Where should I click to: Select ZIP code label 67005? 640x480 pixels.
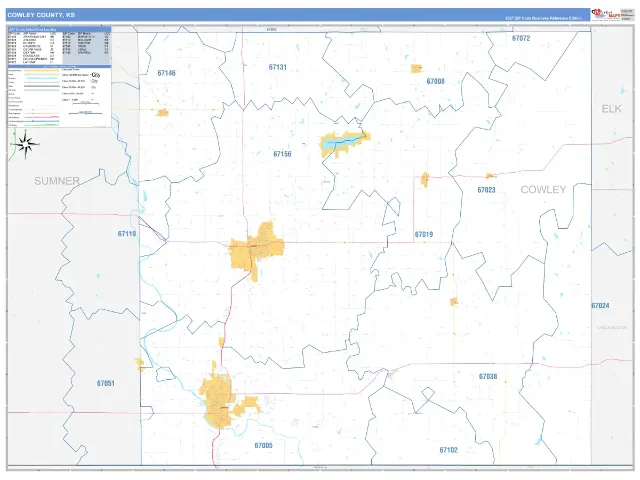pyautogui.click(x=263, y=445)
